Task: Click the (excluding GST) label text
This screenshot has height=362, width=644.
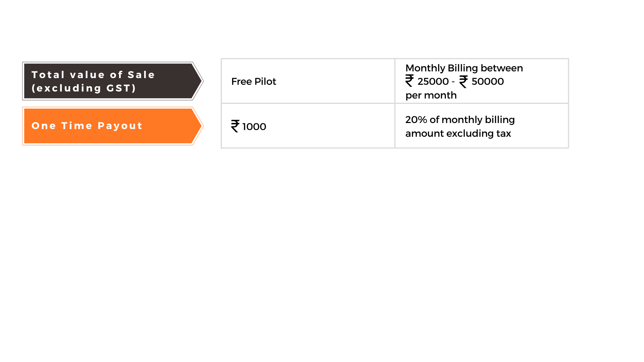Action: [x=84, y=88]
